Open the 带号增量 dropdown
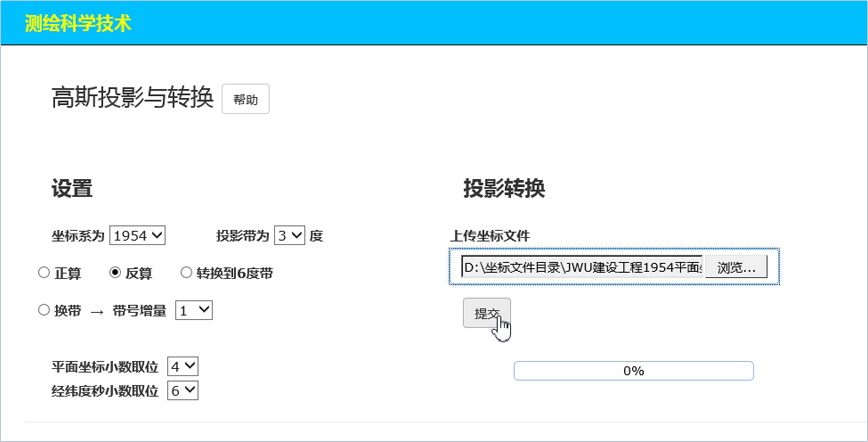Viewport: 868px width, 442px height. pos(194,310)
